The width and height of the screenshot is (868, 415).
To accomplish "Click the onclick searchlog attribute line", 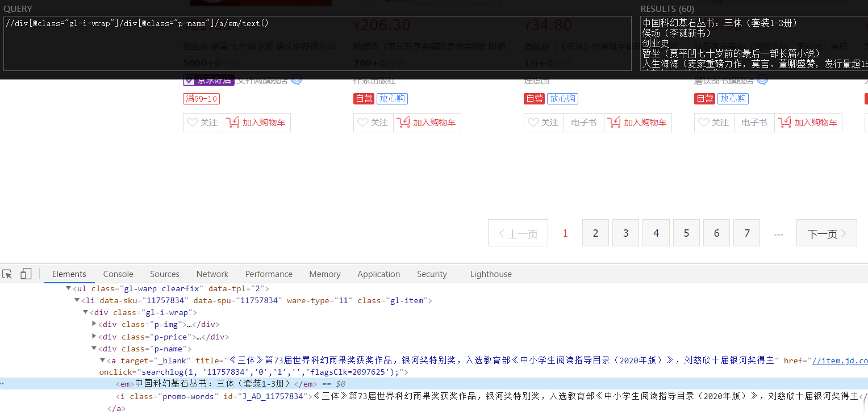I will [254, 372].
